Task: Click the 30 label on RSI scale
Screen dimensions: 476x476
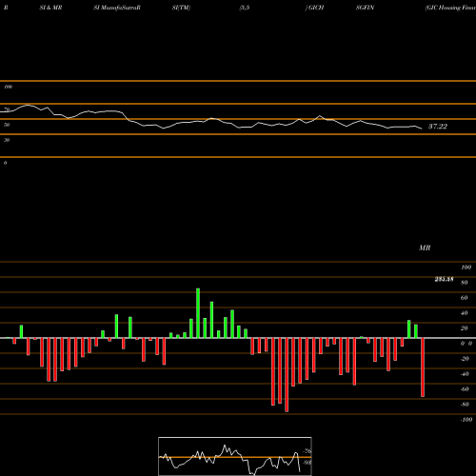Action: pos(7,140)
